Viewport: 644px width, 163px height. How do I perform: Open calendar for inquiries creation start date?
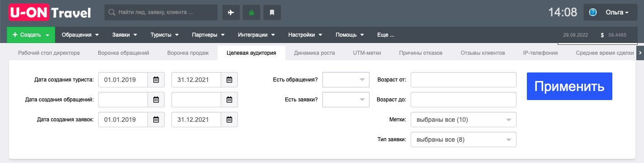(156, 100)
